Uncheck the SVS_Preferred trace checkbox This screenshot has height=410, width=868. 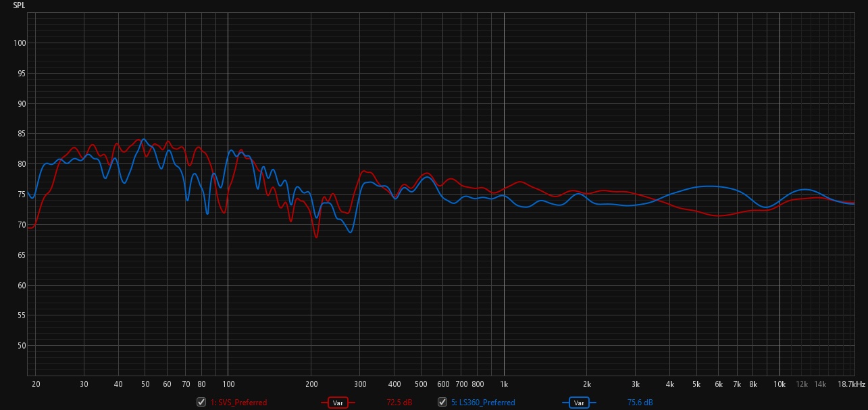tap(201, 403)
